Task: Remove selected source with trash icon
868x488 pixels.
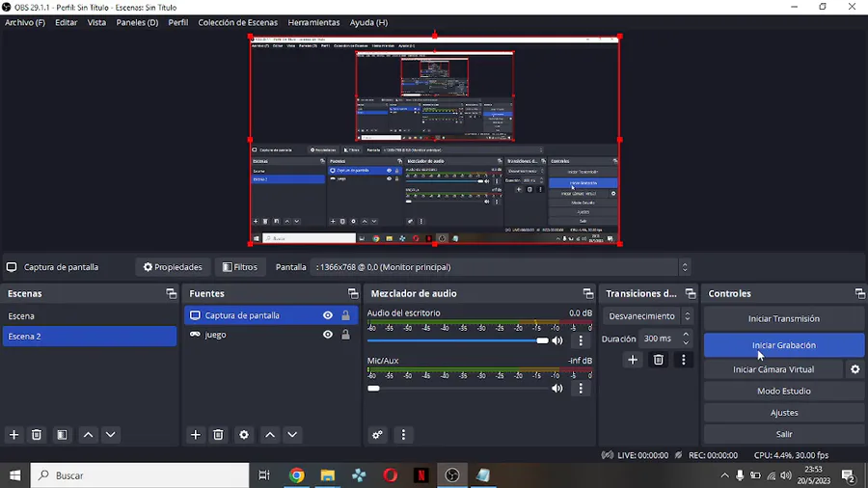Action: [x=218, y=435]
